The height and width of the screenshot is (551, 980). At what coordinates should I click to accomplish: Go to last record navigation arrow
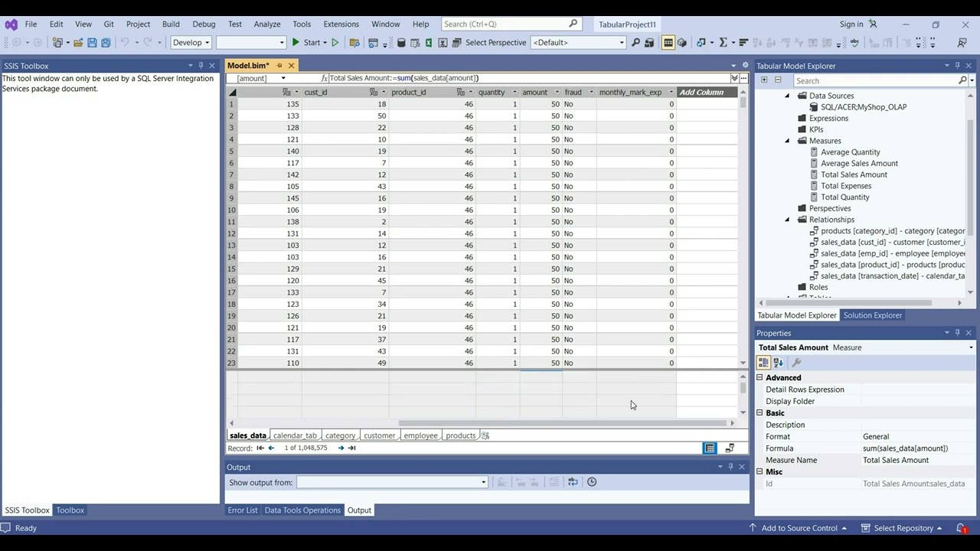(352, 448)
